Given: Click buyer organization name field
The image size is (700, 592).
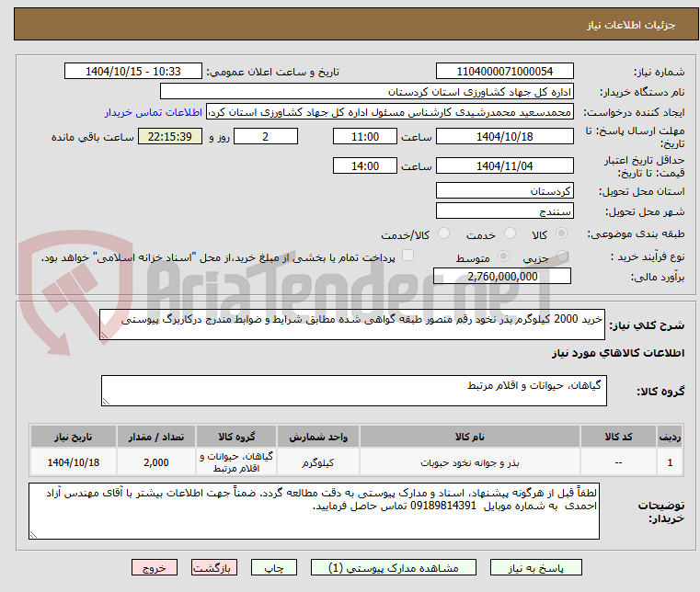Looking at the screenshot, I should tap(366, 92).
